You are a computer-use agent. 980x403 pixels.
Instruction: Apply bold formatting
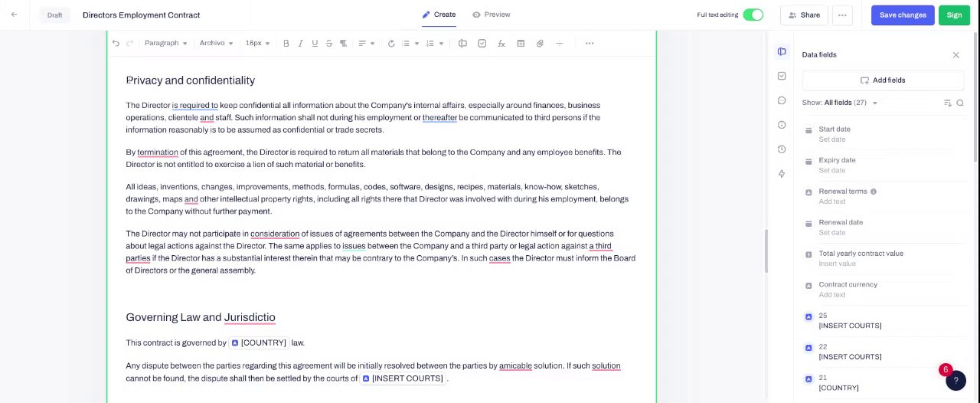pyautogui.click(x=286, y=44)
